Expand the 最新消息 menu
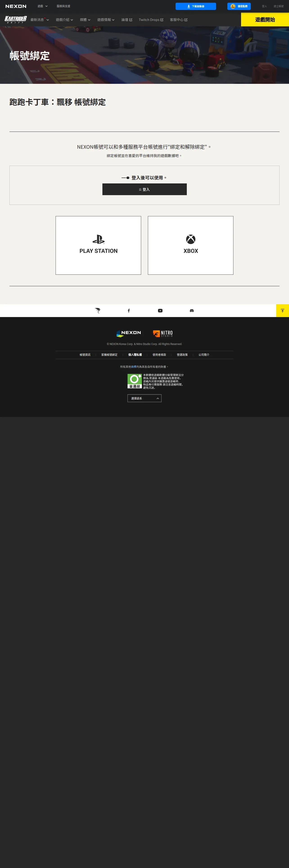The image size is (289, 868). pyautogui.click(x=40, y=20)
